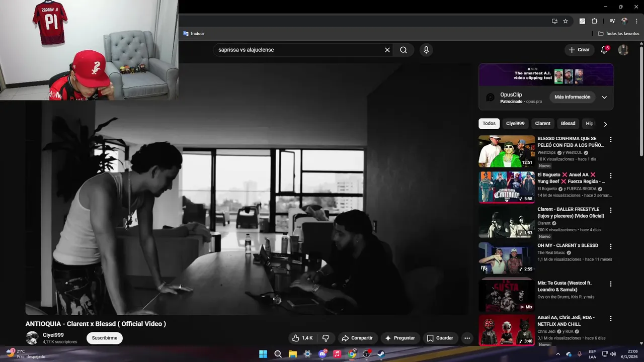Open Chrome profile avatar
The height and width of the screenshot is (362, 644).
pos(624,21)
